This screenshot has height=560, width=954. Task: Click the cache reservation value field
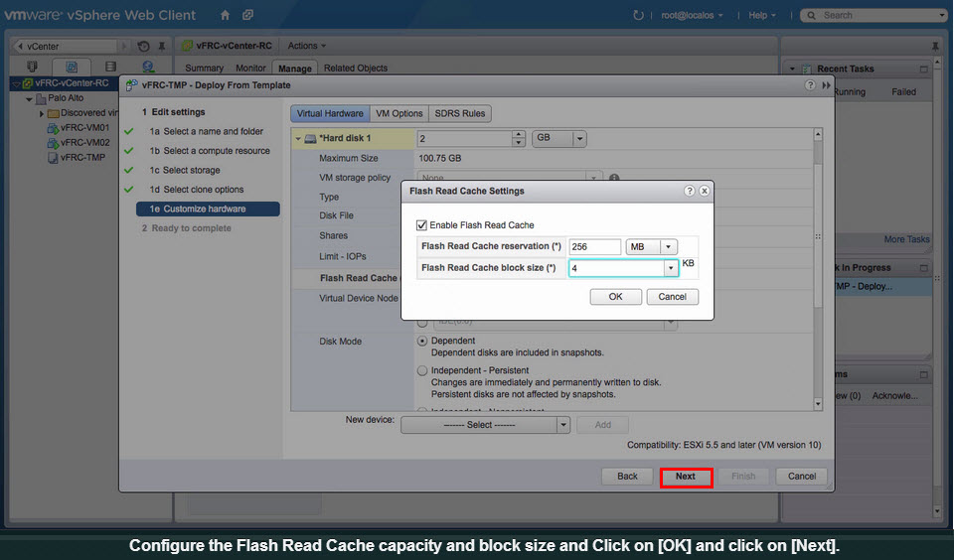click(x=594, y=247)
